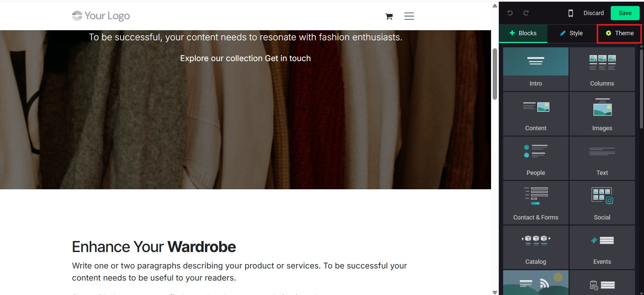Click the Discard button
The height and width of the screenshot is (295, 644).
point(593,13)
